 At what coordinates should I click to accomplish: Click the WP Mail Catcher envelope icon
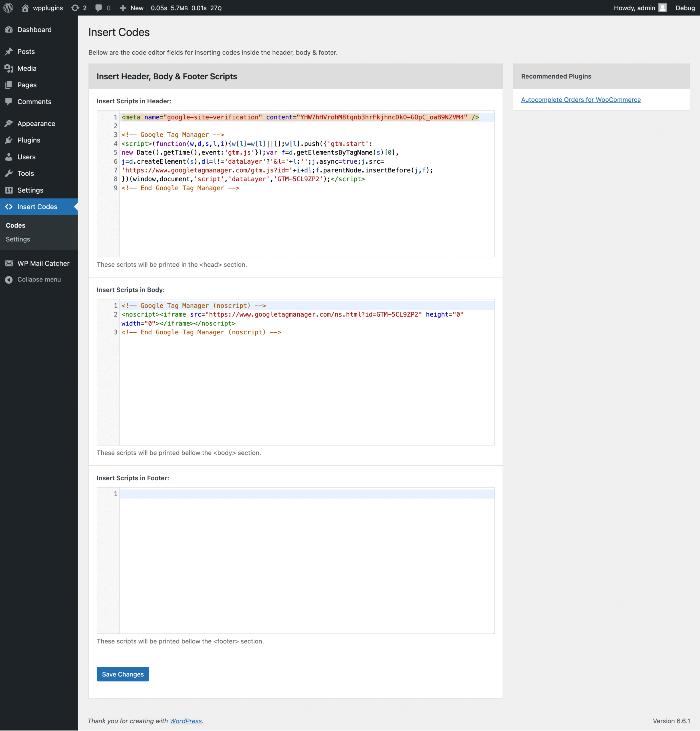point(9,263)
